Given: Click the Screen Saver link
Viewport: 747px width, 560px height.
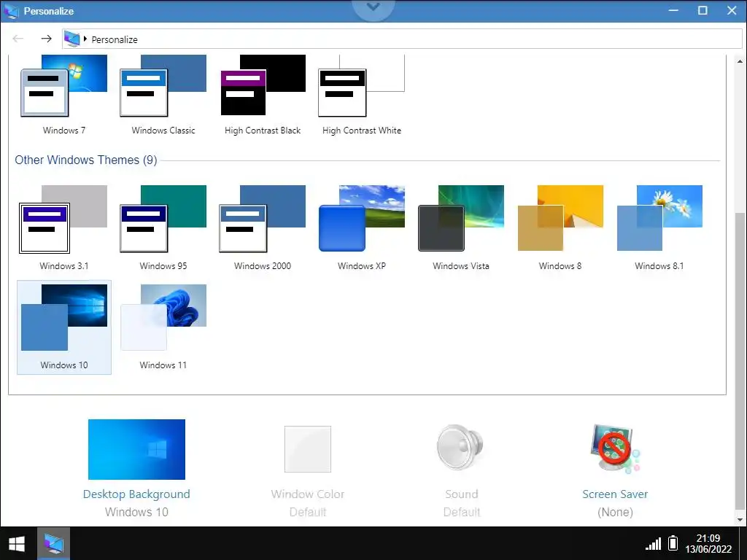Looking at the screenshot, I should click(615, 494).
